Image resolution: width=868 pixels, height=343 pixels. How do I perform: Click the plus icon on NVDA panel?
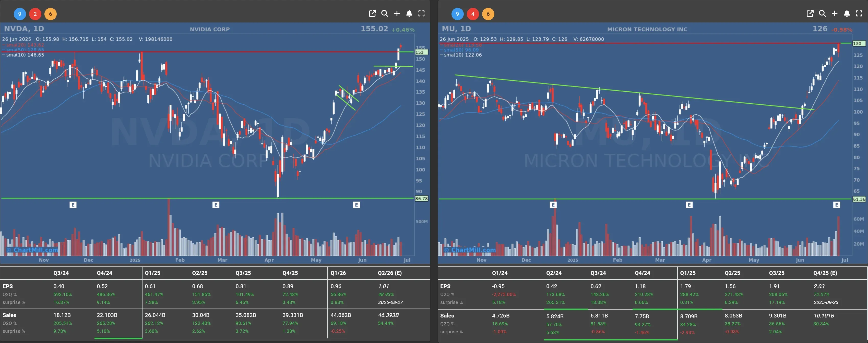[x=397, y=14]
